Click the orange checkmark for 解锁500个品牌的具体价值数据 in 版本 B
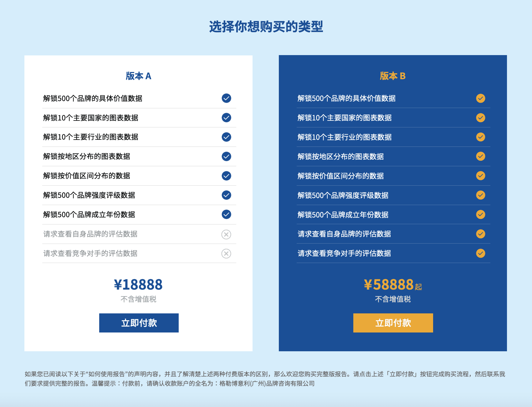This screenshot has height=407, width=532. pyautogui.click(x=480, y=98)
